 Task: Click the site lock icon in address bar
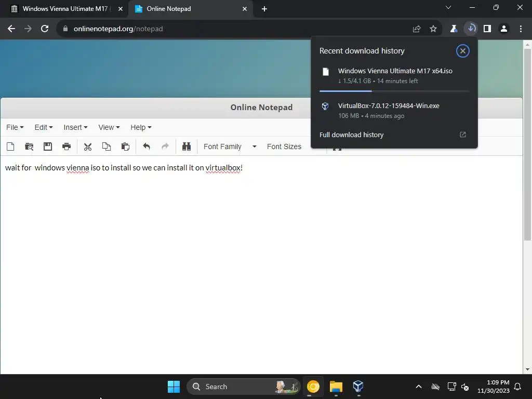[x=65, y=29]
